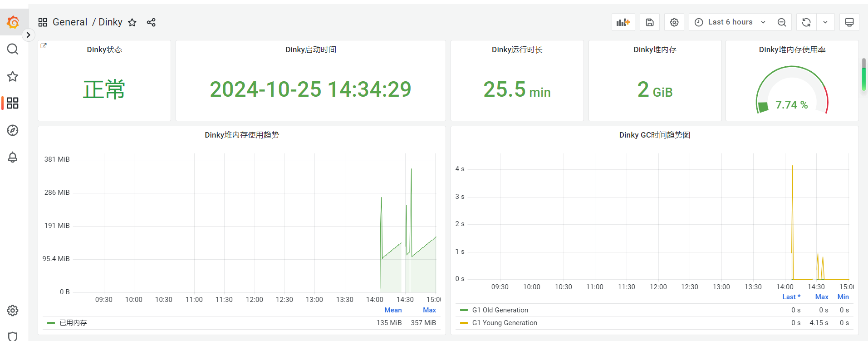868x341 pixels.
Task: Open dashboard settings gear in toolbar
Action: click(x=674, y=22)
